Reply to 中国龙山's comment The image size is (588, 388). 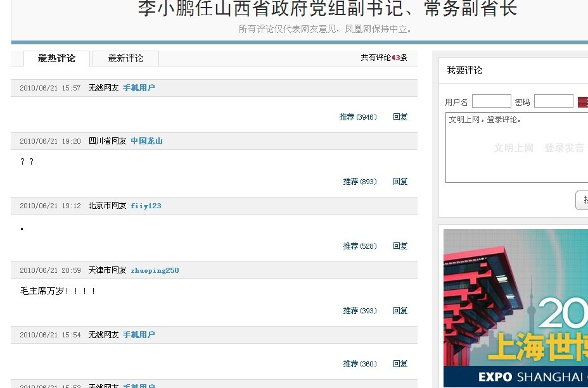[x=400, y=182]
